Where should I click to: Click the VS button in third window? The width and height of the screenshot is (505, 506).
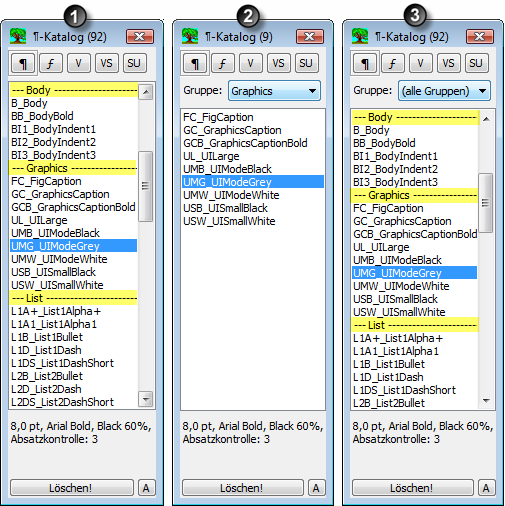pyautogui.click(x=448, y=63)
